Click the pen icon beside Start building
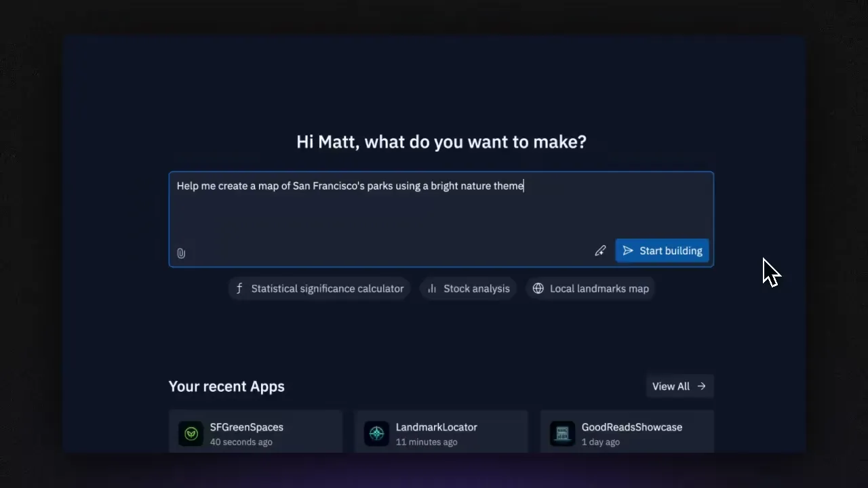Image resolution: width=868 pixels, height=488 pixels. pos(600,251)
